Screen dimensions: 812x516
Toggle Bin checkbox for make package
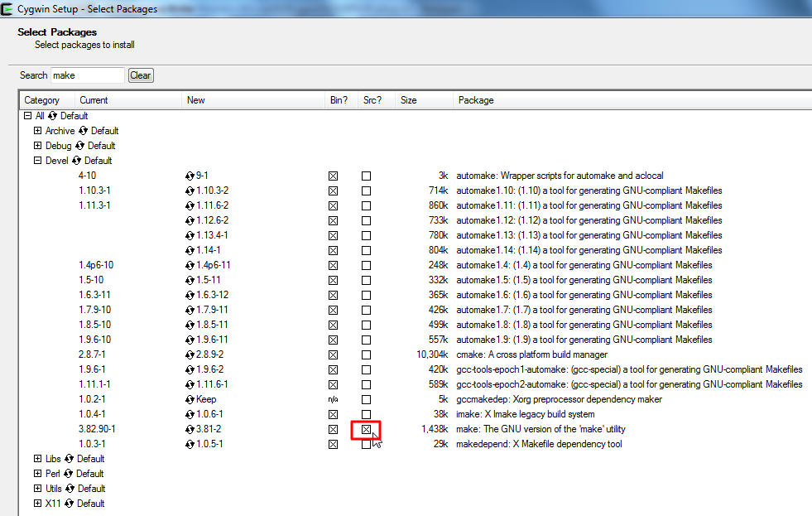[333, 430]
